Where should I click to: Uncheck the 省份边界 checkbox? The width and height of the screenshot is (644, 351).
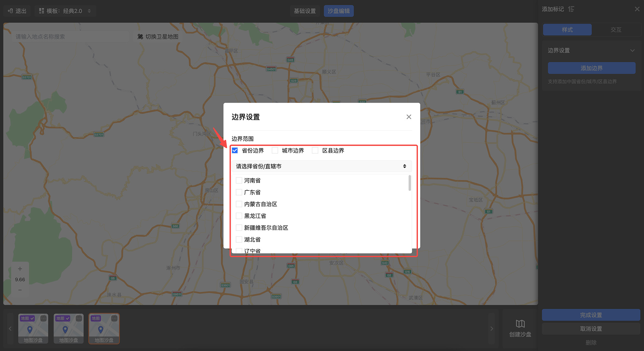(235, 151)
